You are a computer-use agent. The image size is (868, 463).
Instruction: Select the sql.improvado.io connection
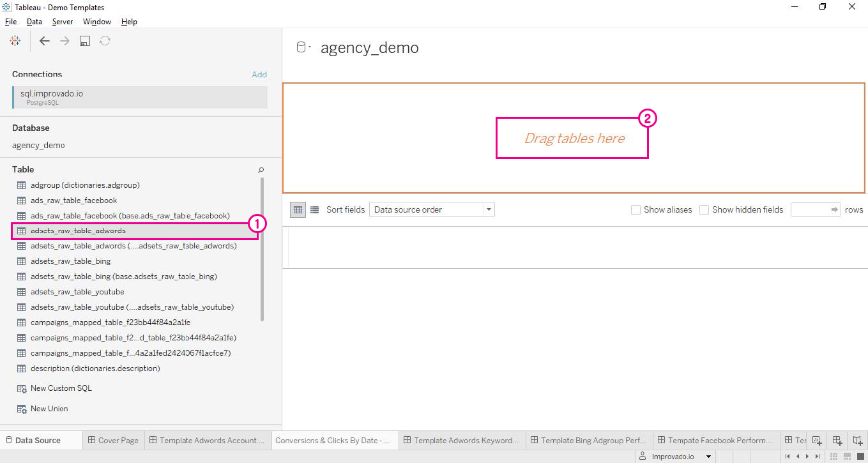tap(139, 97)
